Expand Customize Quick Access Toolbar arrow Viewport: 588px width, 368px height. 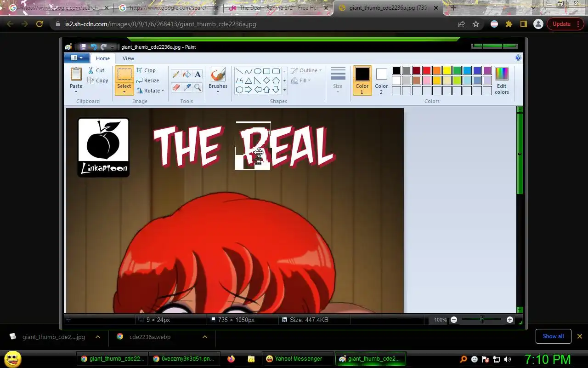pos(113,47)
